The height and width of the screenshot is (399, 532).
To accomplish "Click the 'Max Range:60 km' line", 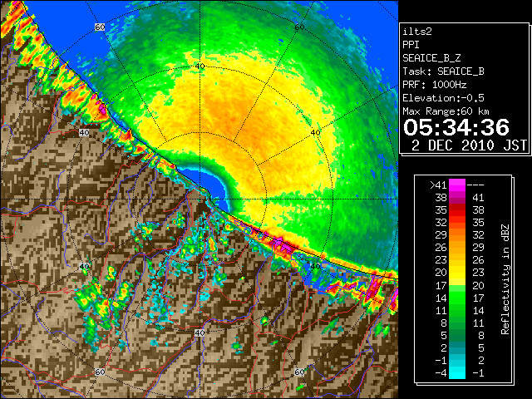I will (446, 111).
